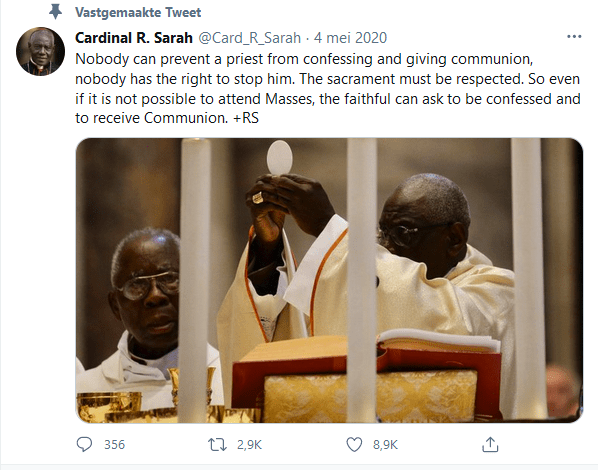Viewport: 598px width, 470px height.
Task: Open the Cardinal R. Sarah display name
Action: tap(134, 38)
